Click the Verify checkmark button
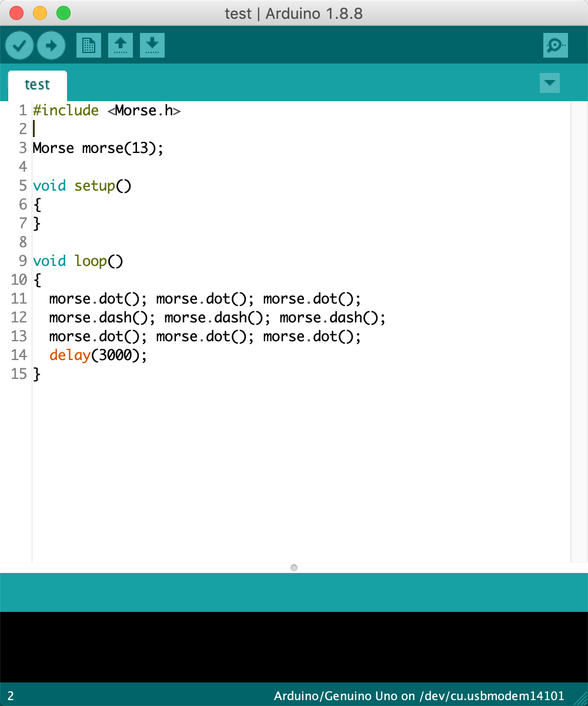This screenshot has width=588, height=706. 19,45
